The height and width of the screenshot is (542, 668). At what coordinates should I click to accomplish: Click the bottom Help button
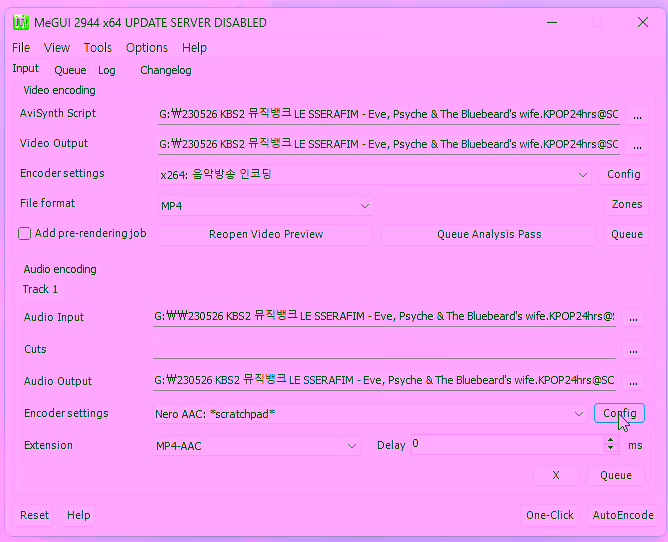pos(78,516)
